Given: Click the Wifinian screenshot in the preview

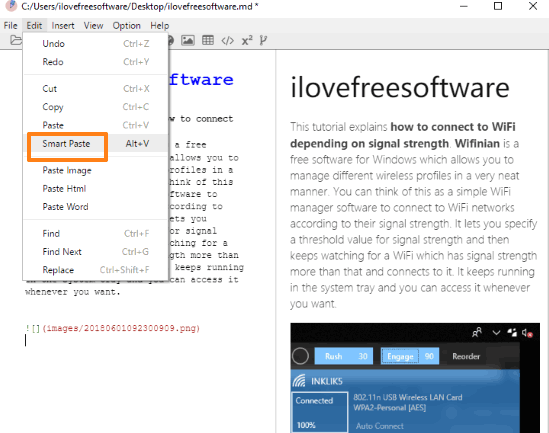Looking at the screenshot, I should point(415,378).
